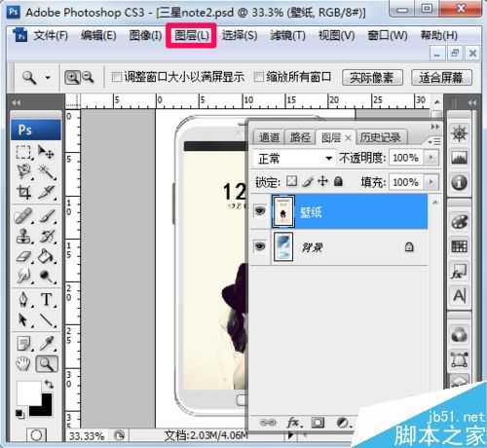Toggle lock all for layer

[x=338, y=181]
